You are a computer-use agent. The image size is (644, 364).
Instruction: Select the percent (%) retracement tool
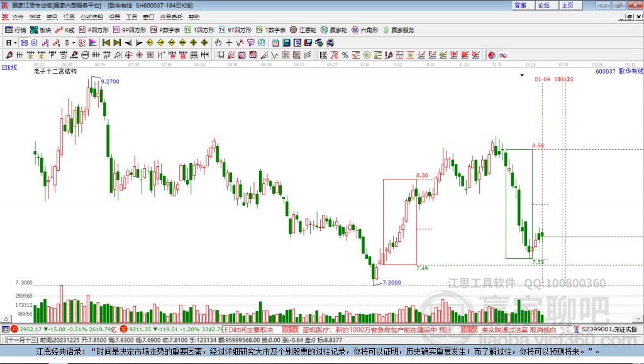(x=345, y=55)
